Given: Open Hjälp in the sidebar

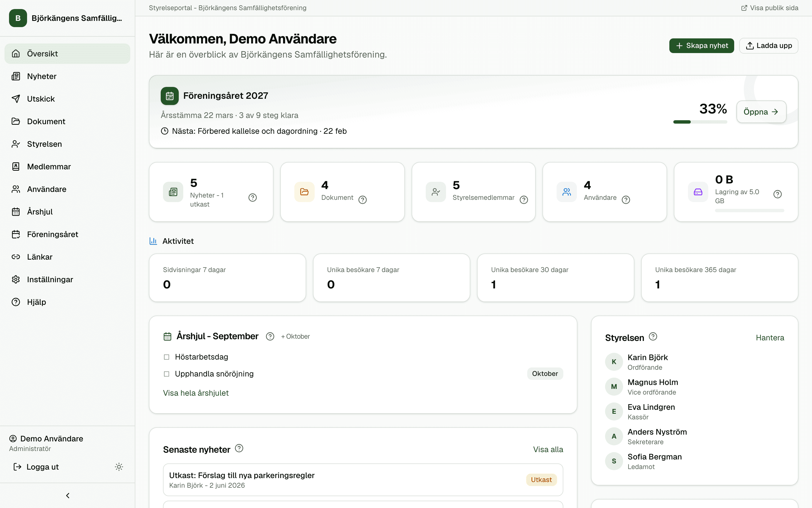Looking at the screenshot, I should tap(67, 302).
